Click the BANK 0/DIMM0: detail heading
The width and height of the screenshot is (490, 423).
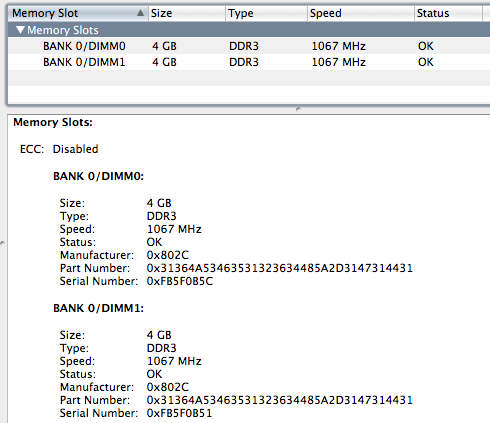coord(99,176)
